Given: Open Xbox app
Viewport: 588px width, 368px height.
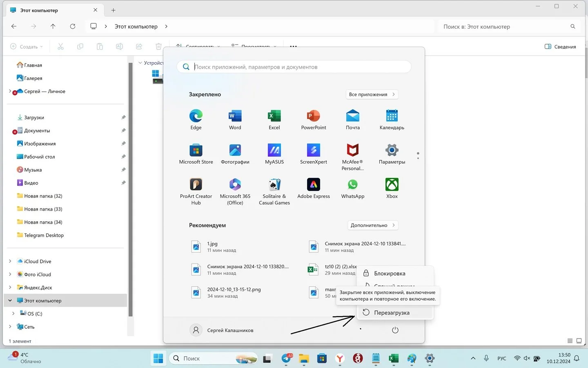Looking at the screenshot, I should coord(392,188).
